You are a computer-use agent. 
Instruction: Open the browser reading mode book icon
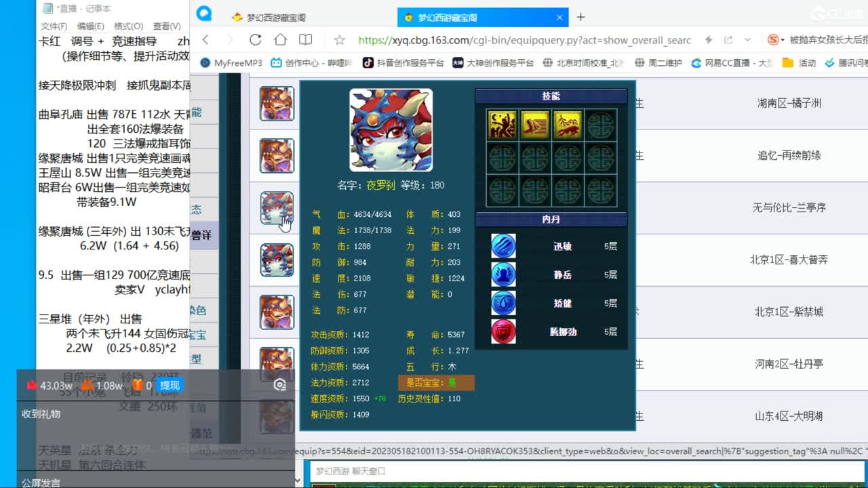[306, 40]
